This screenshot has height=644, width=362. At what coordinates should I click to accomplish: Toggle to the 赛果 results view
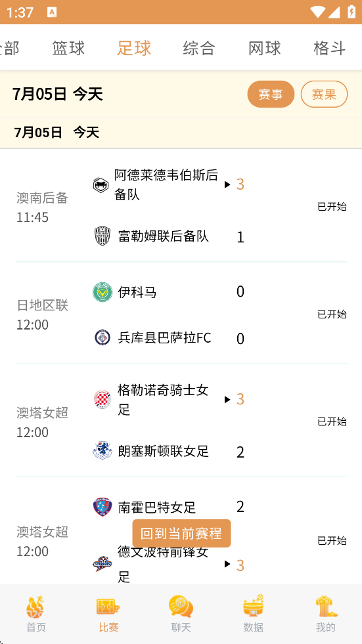pos(324,94)
